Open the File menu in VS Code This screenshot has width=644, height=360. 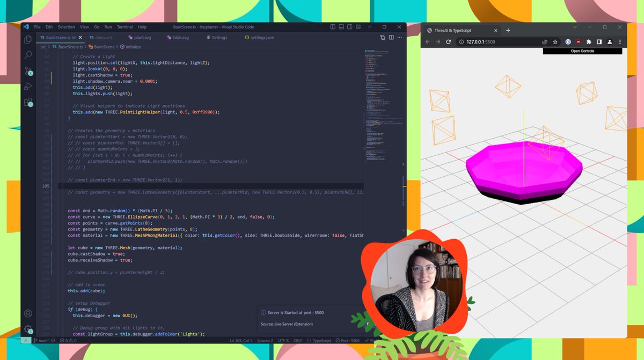[x=37, y=27]
